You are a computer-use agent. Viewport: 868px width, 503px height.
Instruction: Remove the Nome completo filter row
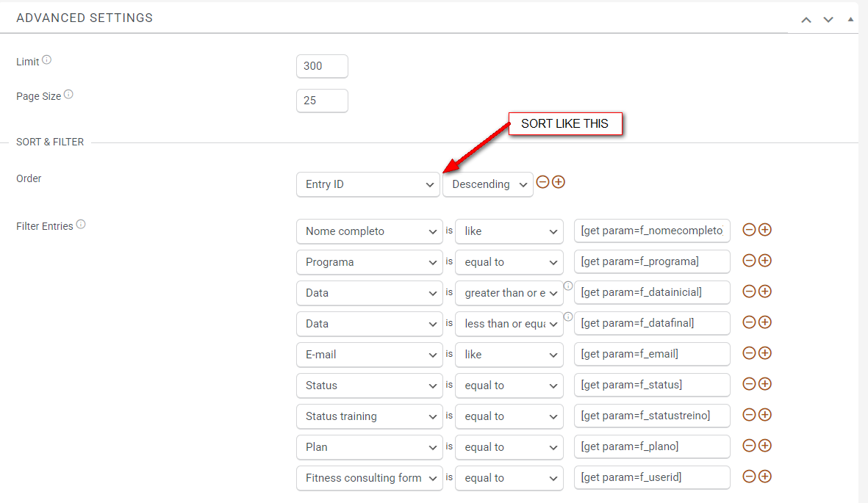[x=749, y=230]
